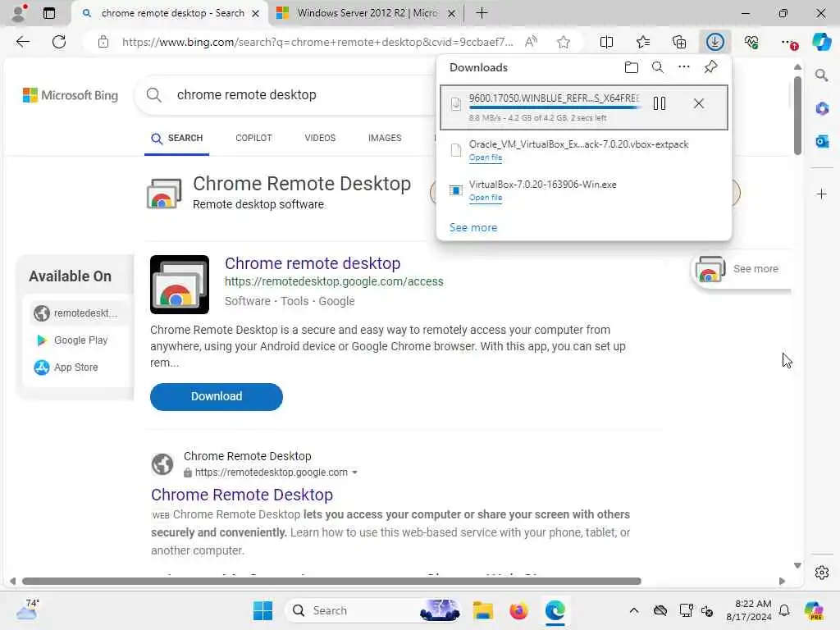View site information lock icon
This screenshot has width=840, height=630.
pos(103,42)
